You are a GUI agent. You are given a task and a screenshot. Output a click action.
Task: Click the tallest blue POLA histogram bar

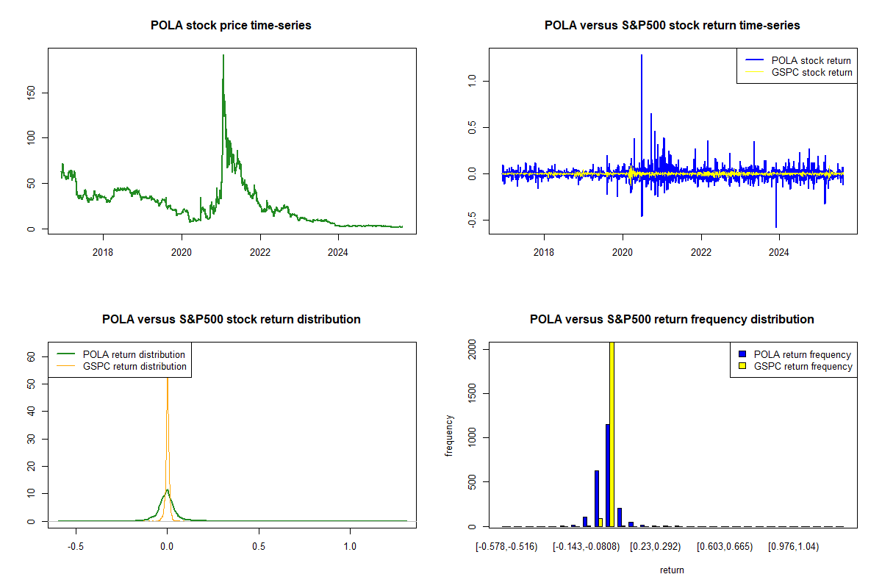pyautogui.click(x=608, y=475)
